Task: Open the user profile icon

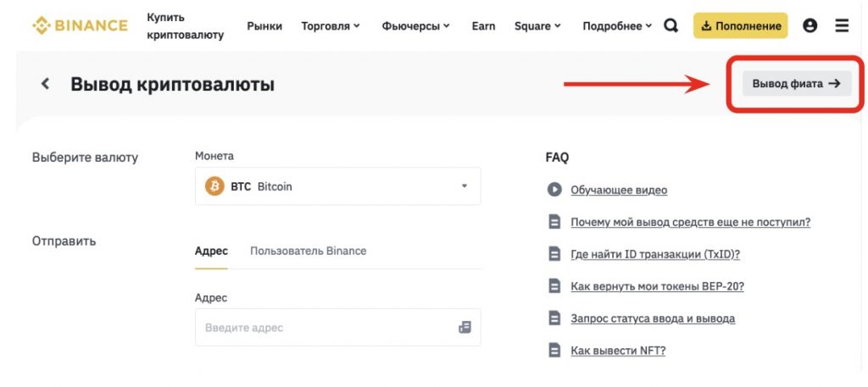Action: tap(810, 25)
